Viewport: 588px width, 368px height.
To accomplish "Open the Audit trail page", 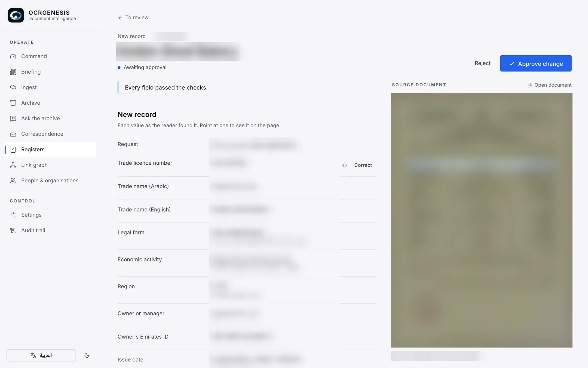I will coord(50,230).
